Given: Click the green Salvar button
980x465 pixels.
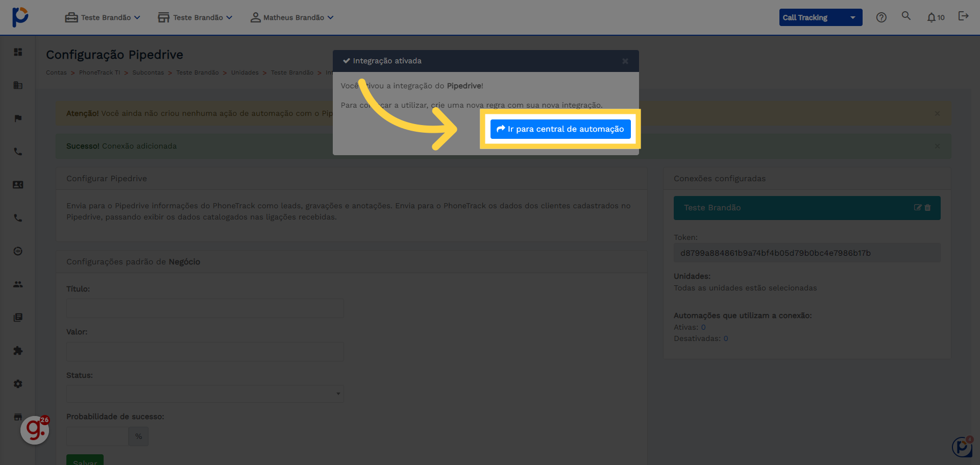Looking at the screenshot, I should (x=85, y=459).
